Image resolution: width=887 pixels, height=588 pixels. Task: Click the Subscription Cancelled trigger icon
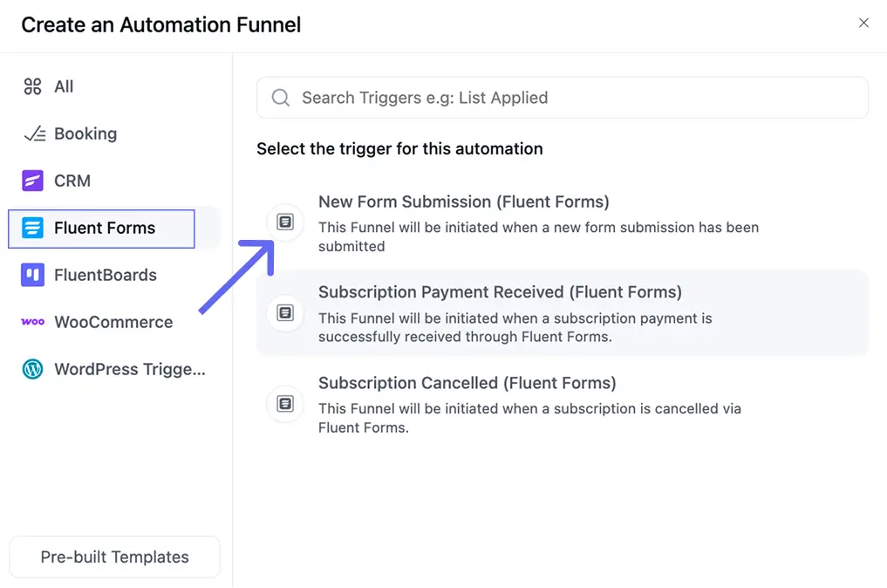pos(285,404)
